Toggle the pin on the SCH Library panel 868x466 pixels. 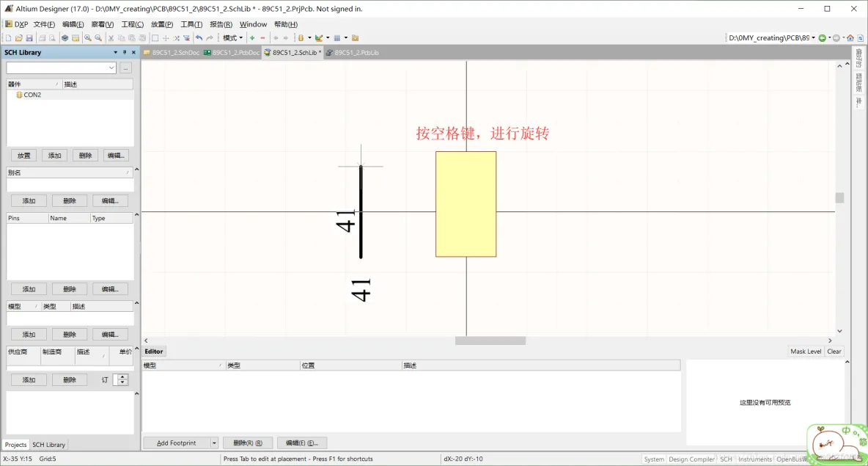125,53
